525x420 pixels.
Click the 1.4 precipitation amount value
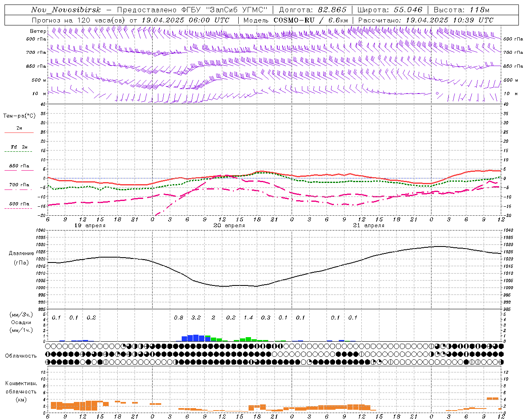pos(248,317)
